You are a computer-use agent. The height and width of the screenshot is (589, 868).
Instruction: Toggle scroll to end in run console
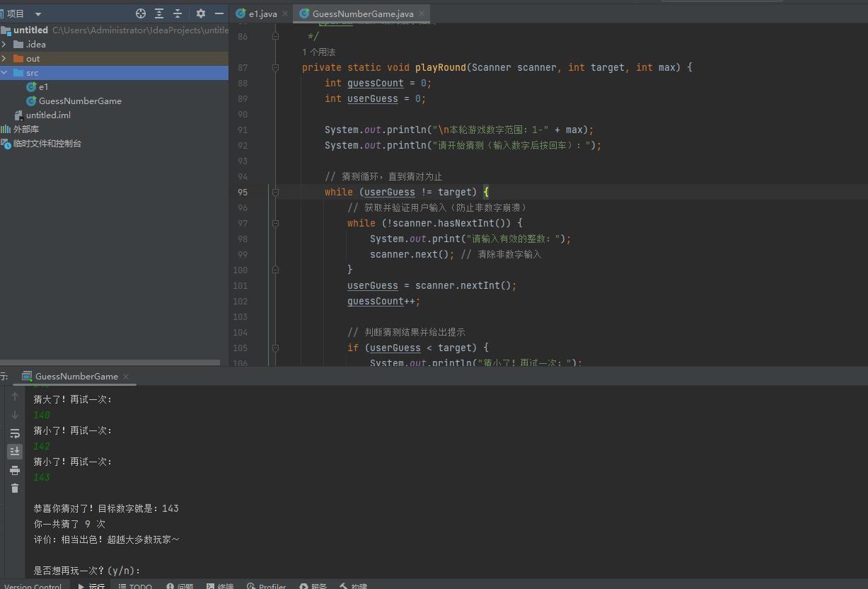click(15, 451)
